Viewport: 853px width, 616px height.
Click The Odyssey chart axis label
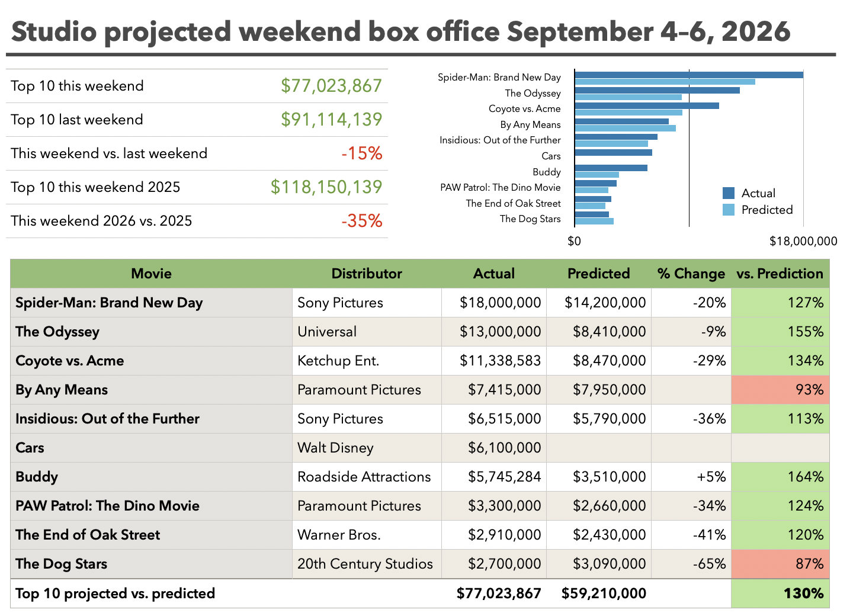(533, 93)
